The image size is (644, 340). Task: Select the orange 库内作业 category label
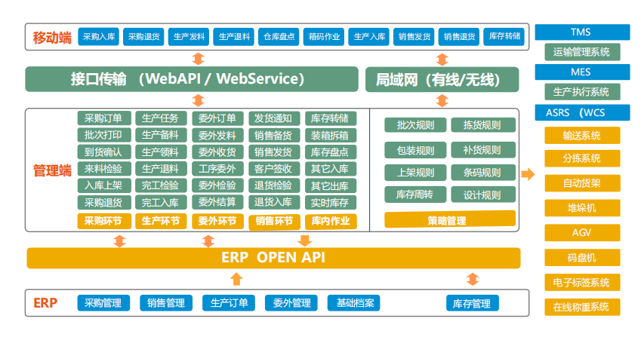[x=330, y=221]
